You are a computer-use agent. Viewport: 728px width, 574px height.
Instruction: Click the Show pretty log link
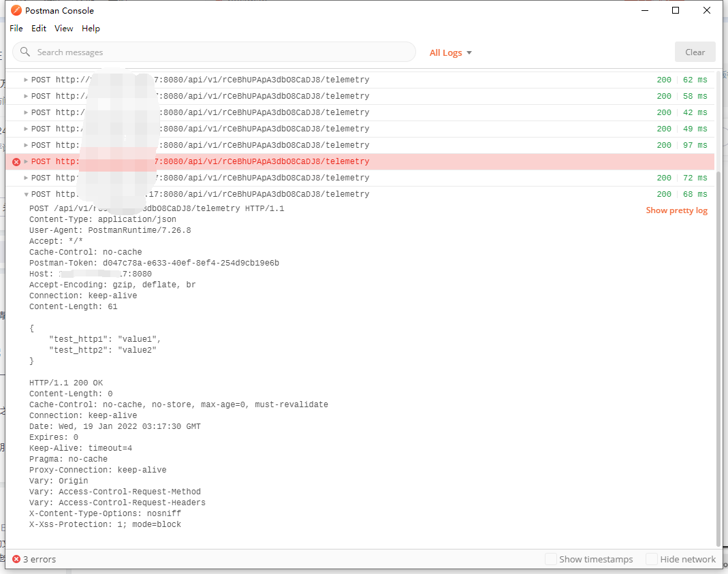tap(676, 210)
